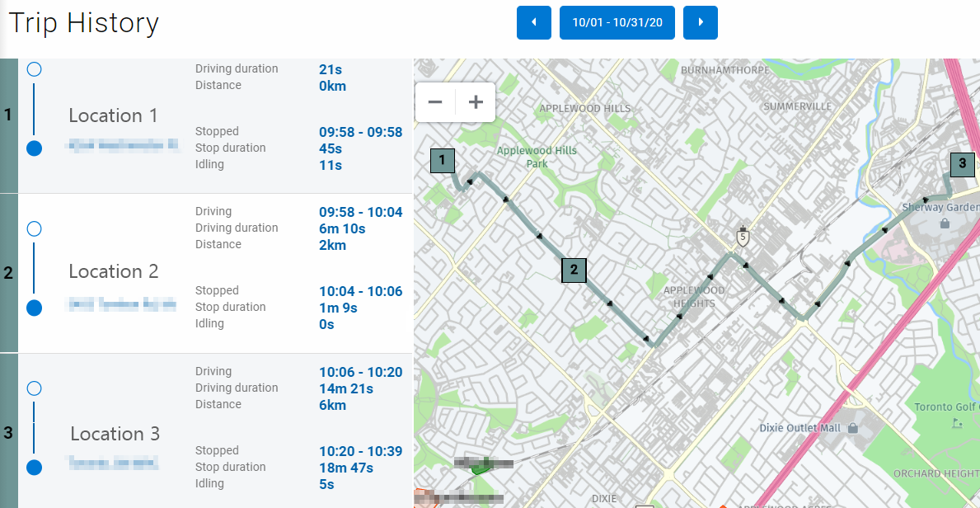Image resolution: width=980 pixels, height=508 pixels.
Task: Click the blurred address under Location 2
Action: (122, 304)
